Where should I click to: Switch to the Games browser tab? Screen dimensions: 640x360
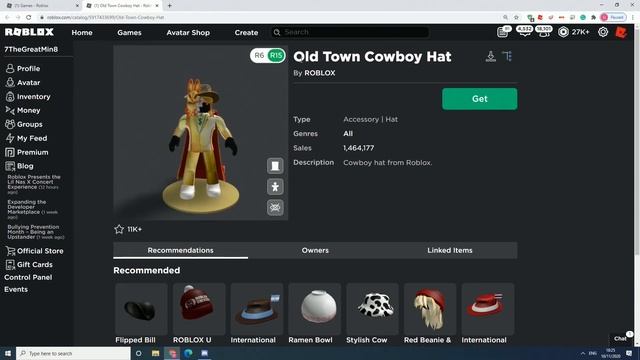tap(41, 6)
